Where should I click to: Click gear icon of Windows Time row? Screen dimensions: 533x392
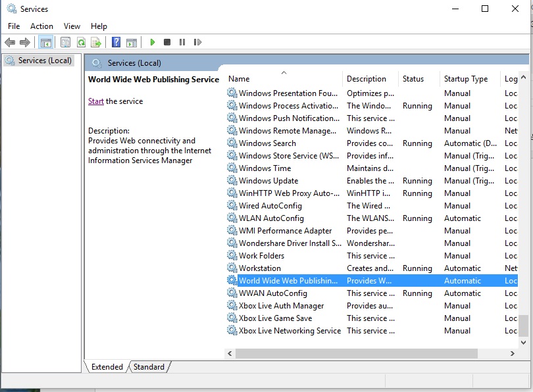(x=232, y=168)
